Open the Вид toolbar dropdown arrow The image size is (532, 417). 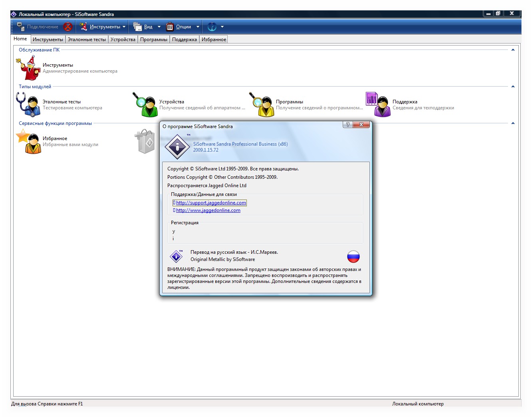point(159,27)
